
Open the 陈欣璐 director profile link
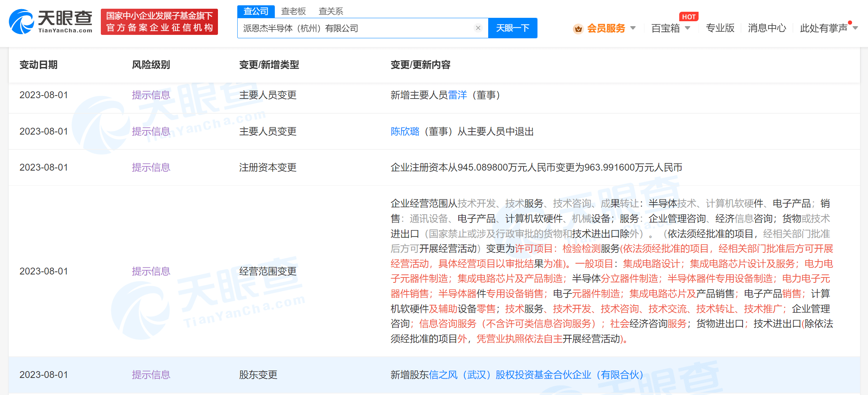pyautogui.click(x=405, y=132)
